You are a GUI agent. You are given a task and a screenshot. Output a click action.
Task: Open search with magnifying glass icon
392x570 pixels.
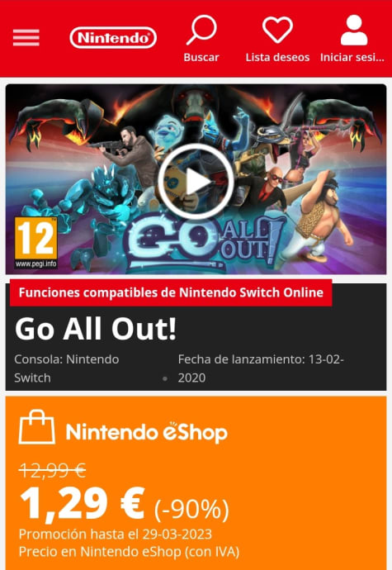pyautogui.click(x=201, y=30)
